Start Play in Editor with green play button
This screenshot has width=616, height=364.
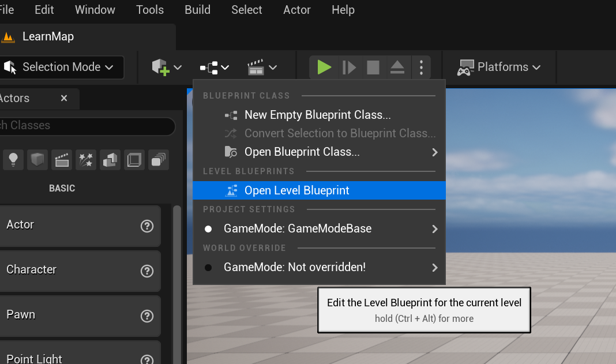pyautogui.click(x=324, y=67)
